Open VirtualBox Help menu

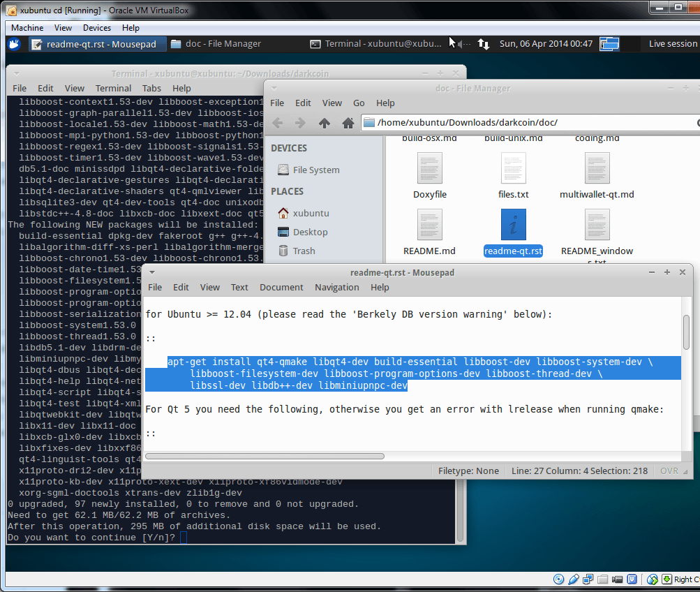131,28
